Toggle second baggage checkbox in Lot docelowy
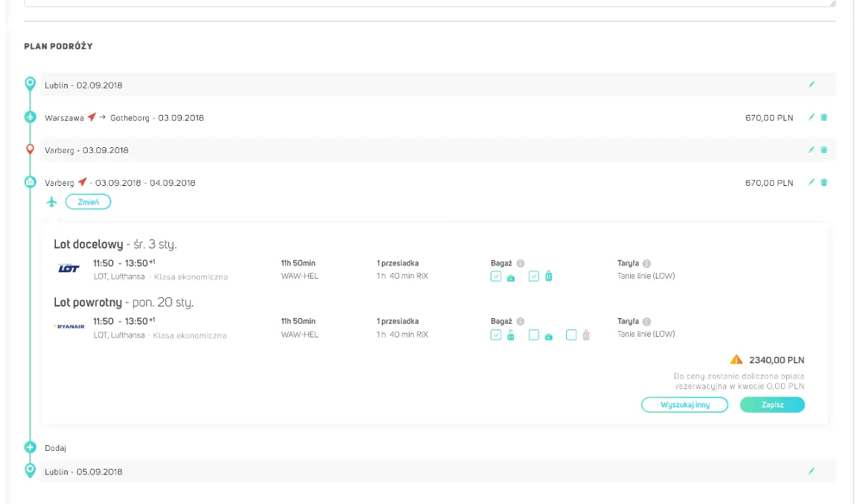Screen dimensions: 860x504 pyautogui.click(x=534, y=276)
